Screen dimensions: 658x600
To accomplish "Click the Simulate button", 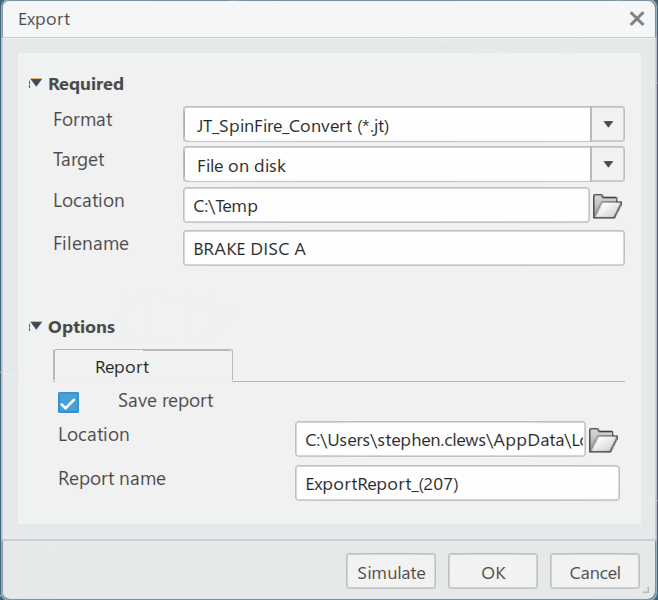I will point(391,571).
